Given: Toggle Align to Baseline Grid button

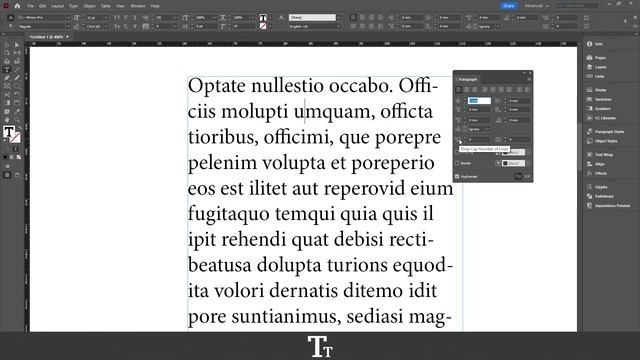Looking at the screenshot, I should click(527, 177).
